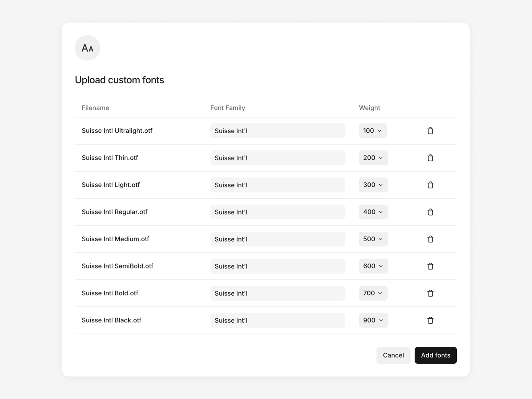The width and height of the screenshot is (532, 399).
Task: Click the Filename column header
Action: (95, 108)
